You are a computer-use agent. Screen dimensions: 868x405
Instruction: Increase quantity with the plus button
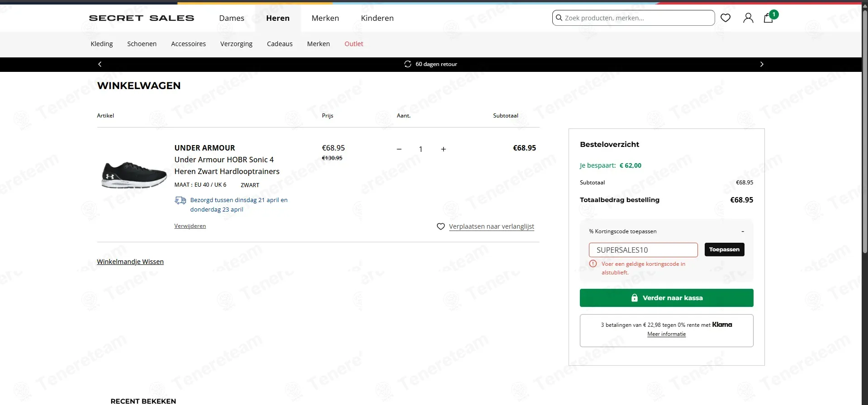click(443, 149)
